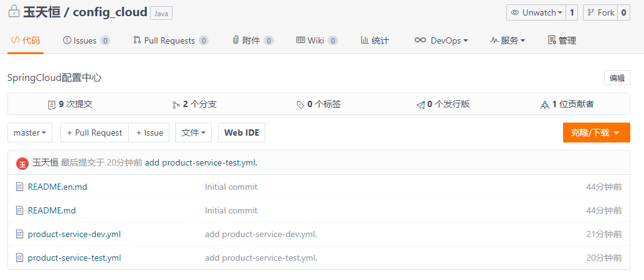The height and width of the screenshot is (280, 644).
Task: Click the Java language tag
Action: 161,13
